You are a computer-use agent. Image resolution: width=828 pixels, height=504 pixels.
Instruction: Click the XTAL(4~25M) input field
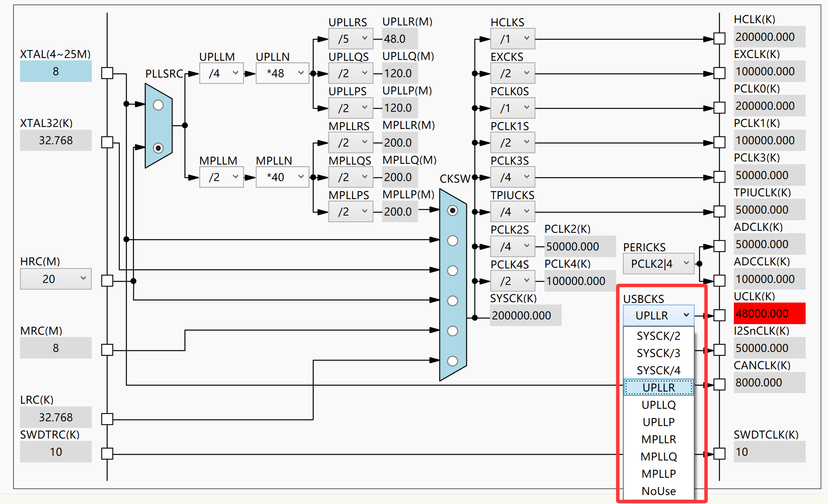click(x=56, y=71)
